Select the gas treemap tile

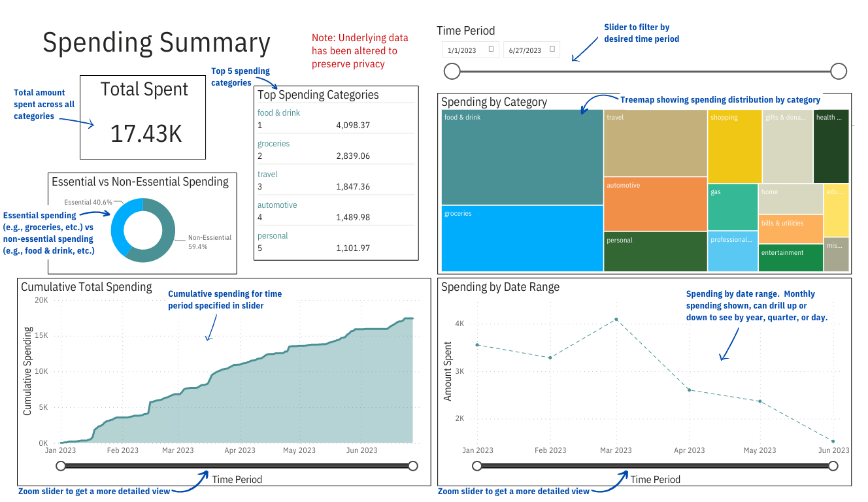click(x=733, y=207)
